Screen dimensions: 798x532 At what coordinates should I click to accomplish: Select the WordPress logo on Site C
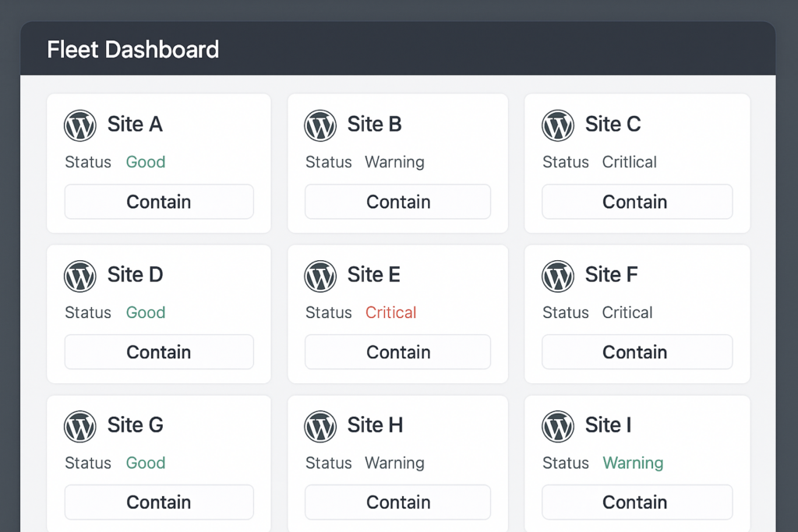tap(558, 125)
